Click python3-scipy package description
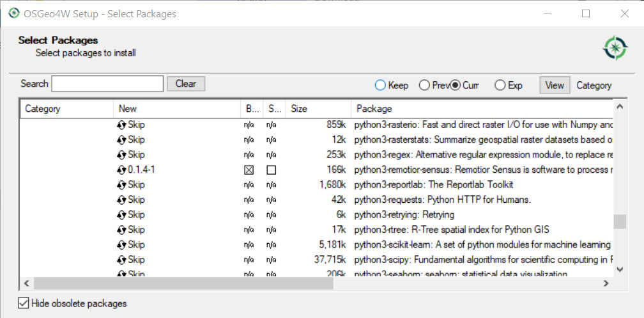 point(484,260)
